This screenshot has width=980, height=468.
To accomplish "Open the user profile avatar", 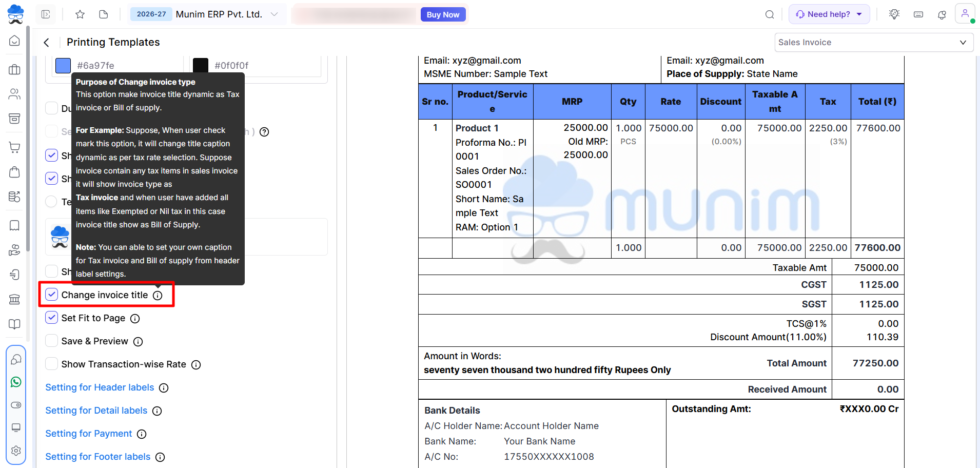I will point(965,14).
